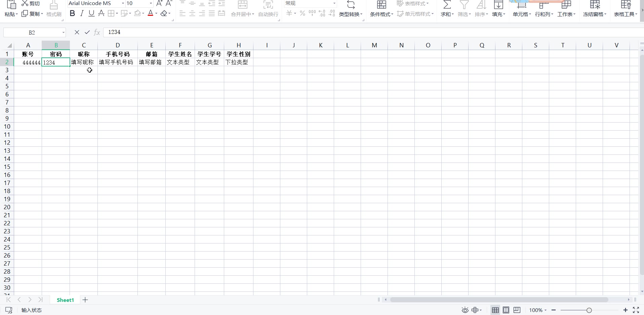This screenshot has height=315, width=644.
Task: Apply justify alignment to cell text
Action: coord(212,13)
